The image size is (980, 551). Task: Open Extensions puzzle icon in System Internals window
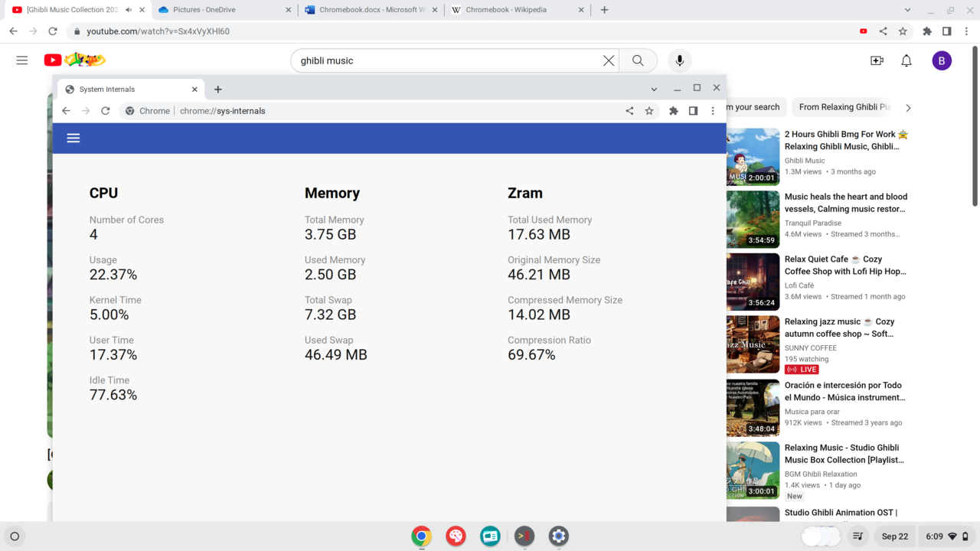673,111
